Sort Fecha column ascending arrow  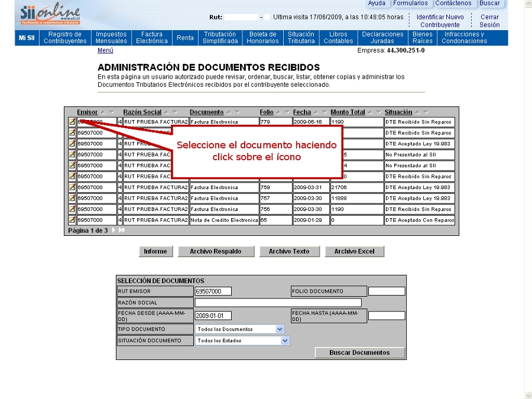coord(316,112)
